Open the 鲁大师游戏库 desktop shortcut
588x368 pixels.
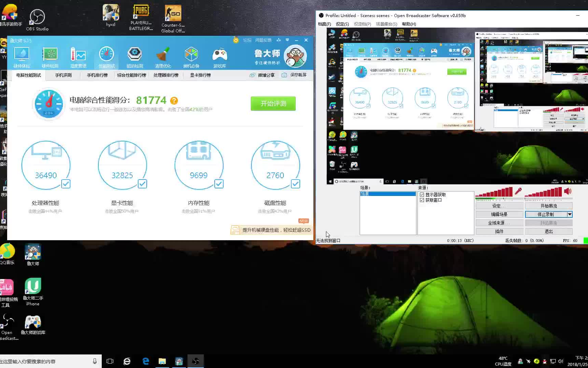pyautogui.click(x=33, y=325)
